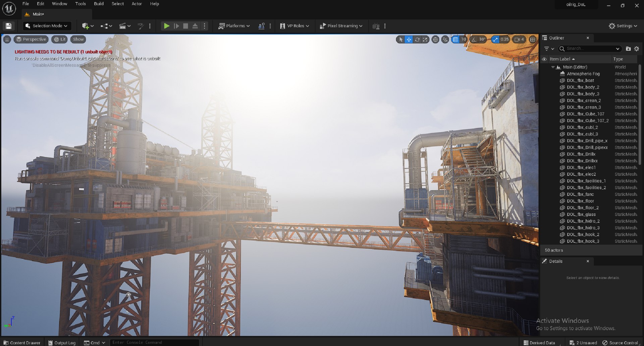The width and height of the screenshot is (644, 346).
Task: Open the Output Log
Action: 62,343
